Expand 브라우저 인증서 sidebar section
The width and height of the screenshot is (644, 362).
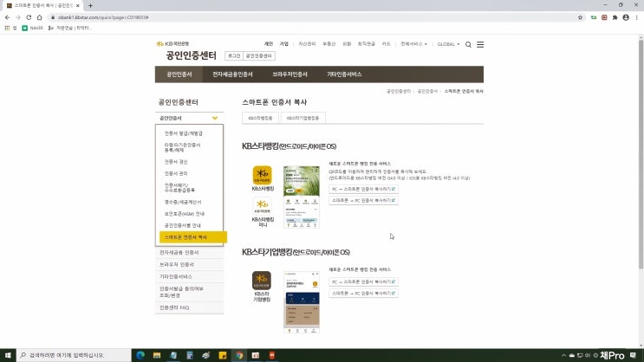[x=189, y=265]
